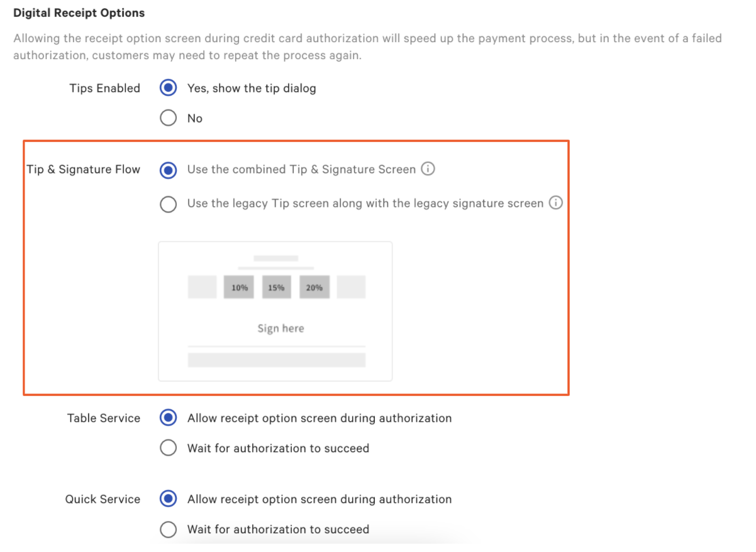The height and width of the screenshot is (552, 756).
Task: Click the tip preview thumbnail image
Action: click(x=277, y=311)
